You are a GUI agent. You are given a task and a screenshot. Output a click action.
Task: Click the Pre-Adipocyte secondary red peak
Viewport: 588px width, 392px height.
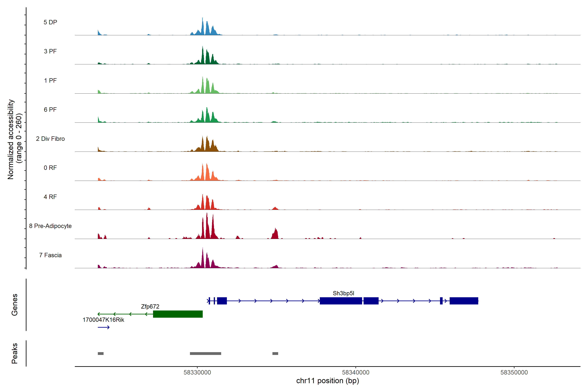(x=275, y=235)
